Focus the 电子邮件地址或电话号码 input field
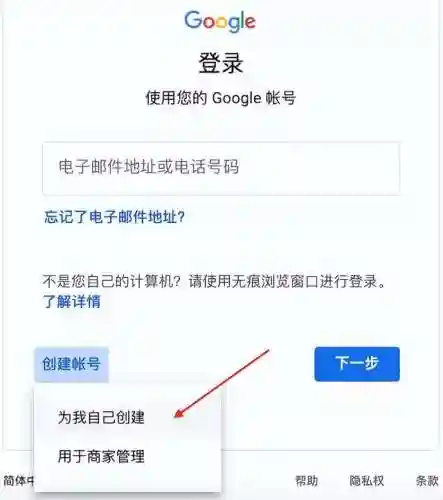Screen dimensions: 443x500 click(x=221, y=169)
